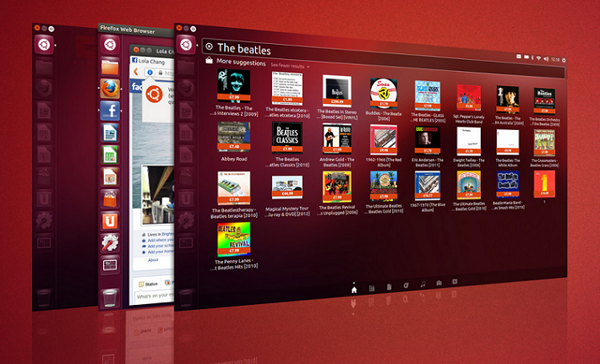The height and width of the screenshot is (364, 600).
Task: Open The Beatles etcetera [2010] result
Action: point(287,95)
